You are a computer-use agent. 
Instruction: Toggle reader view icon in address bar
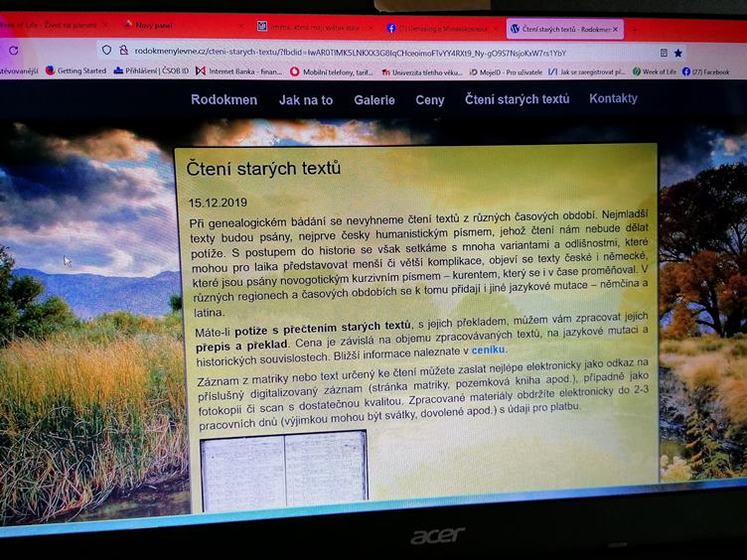pyautogui.click(x=664, y=53)
